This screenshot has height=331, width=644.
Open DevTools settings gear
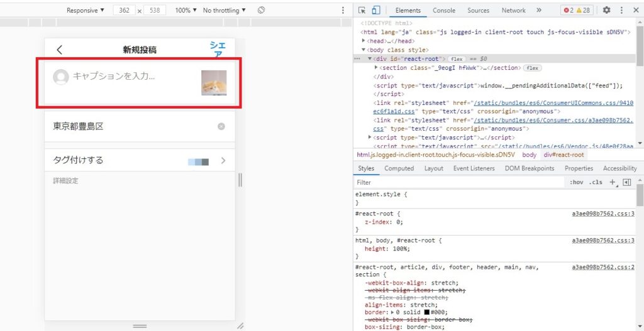[606, 10]
